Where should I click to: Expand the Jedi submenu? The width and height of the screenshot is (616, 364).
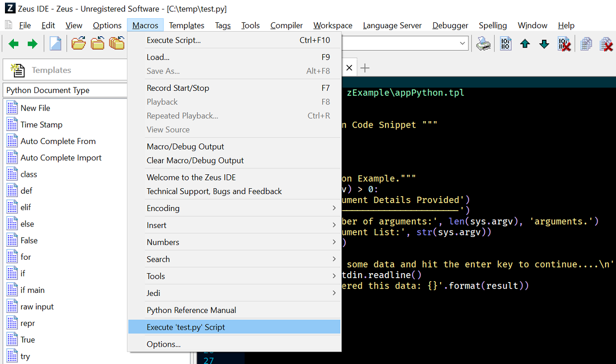[234, 293]
